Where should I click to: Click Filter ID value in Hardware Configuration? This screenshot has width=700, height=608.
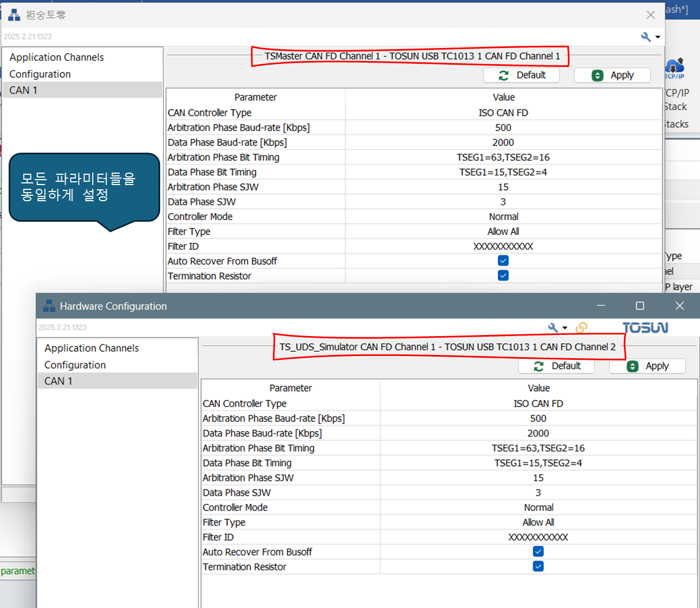click(538, 537)
